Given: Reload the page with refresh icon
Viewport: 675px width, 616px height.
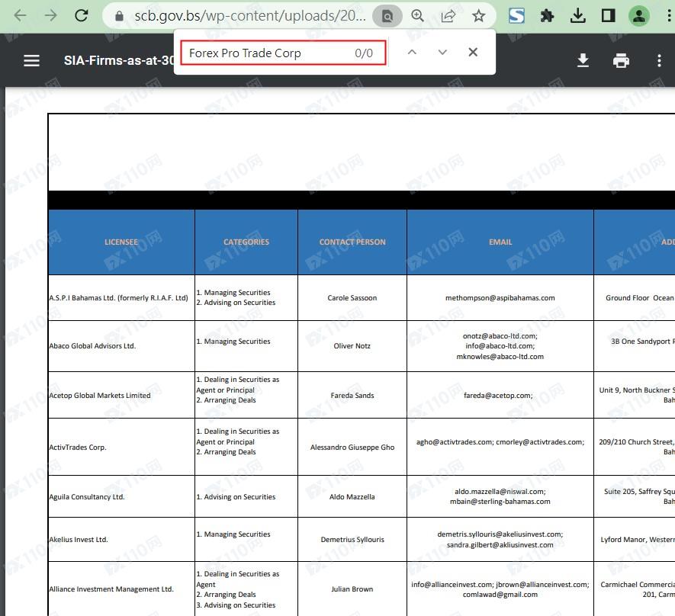Looking at the screenshot, I should tap(82, 15).
